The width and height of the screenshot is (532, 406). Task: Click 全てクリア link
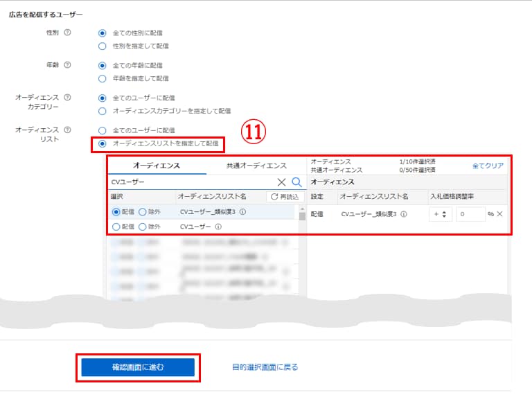pos(488,166)
